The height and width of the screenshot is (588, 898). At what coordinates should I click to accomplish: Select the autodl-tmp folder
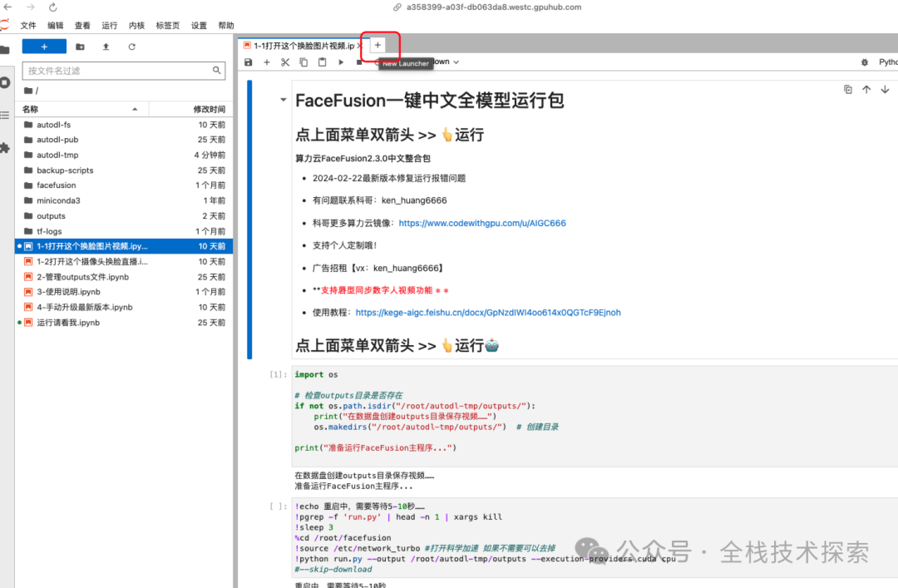click(x=124, y=155)
